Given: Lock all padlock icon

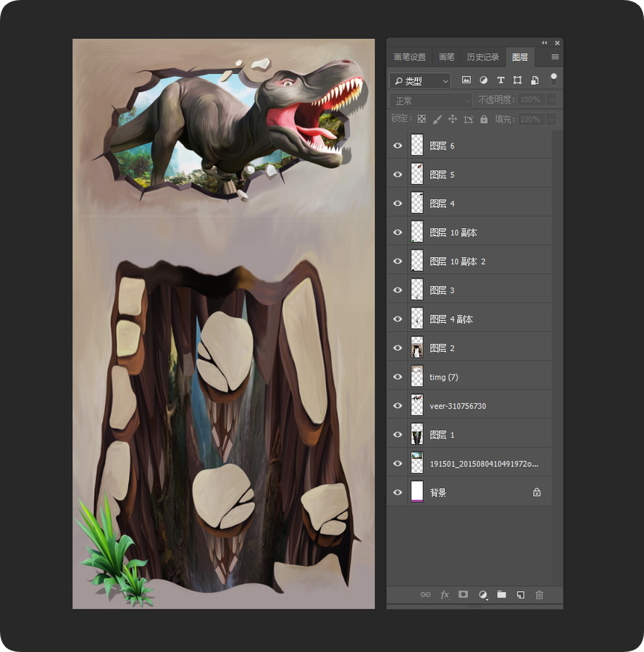Looking at the screenshot, I should point(483,120).
